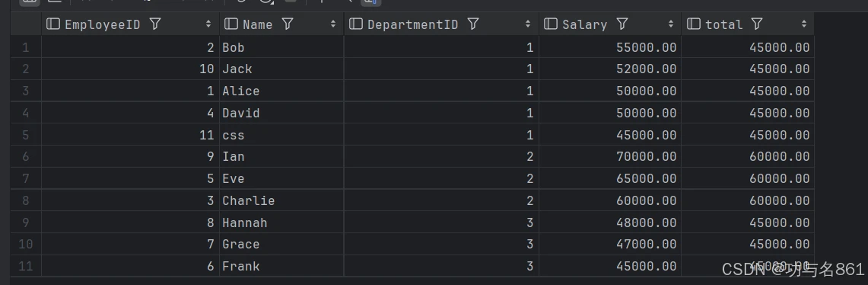The height and width of the screenshot is (285, 868).
Task: Open the filter for EmployeeID column
Action: (155, 24)
